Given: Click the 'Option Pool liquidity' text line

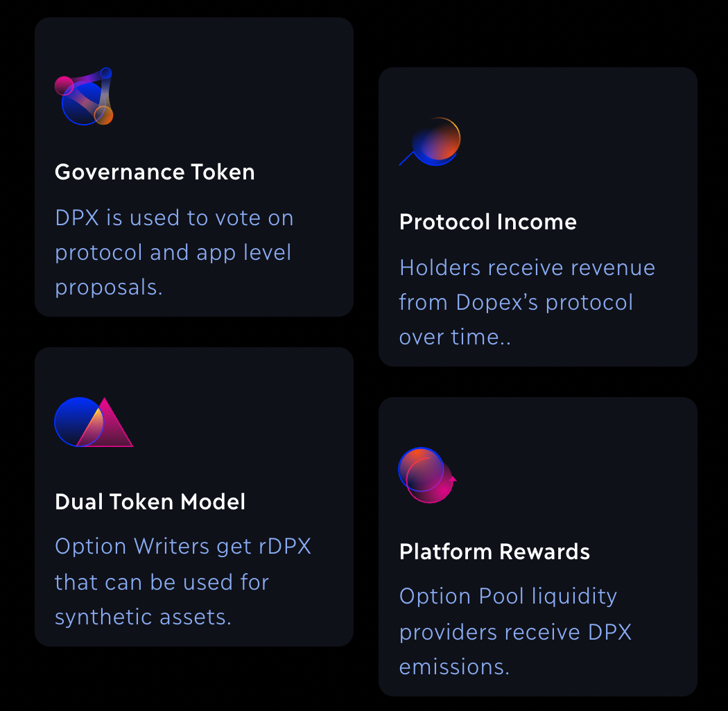Looking at the screenshot, I should (508, 596).
